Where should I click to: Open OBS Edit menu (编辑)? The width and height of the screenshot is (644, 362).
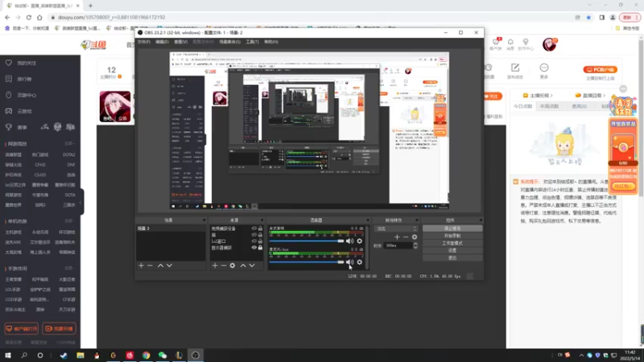[x=162, y=42]
